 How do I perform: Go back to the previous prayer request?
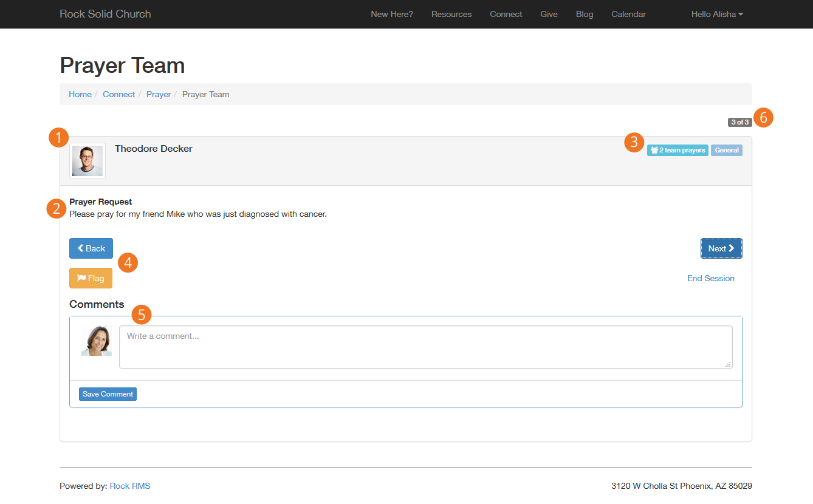click(91, 248)
